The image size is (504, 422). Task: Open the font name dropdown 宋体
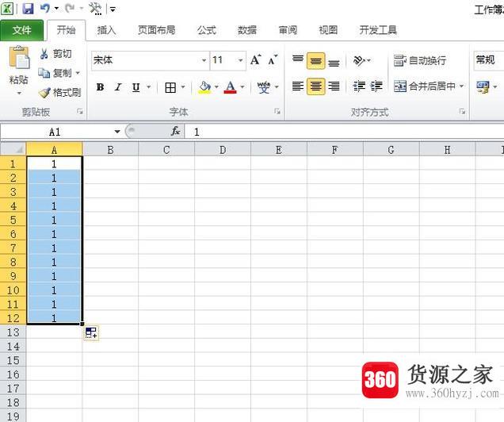(204, 60)
